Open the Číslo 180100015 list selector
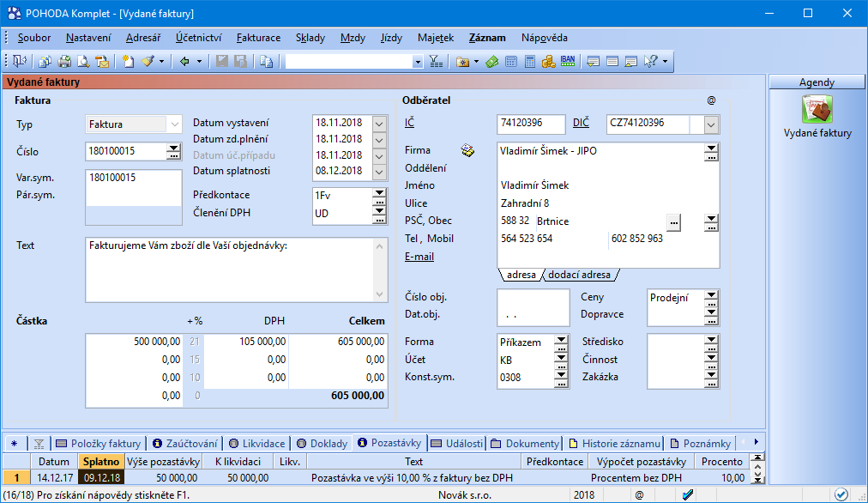 174,151
